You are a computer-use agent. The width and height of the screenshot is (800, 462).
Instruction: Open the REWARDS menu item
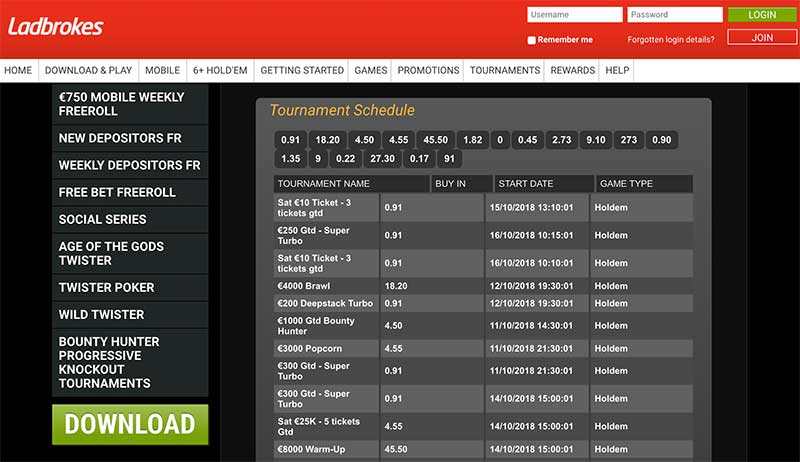pyautogui.click(x=572, y=70)
